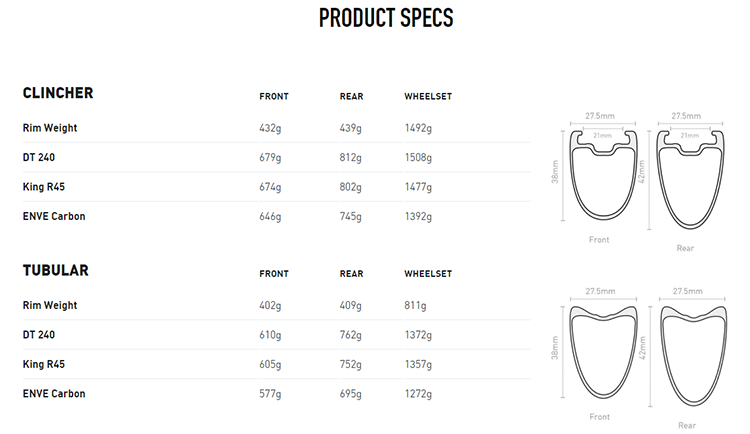Click the CLINCHER section title
750x434 pixels.
click(x=58, y=93)
